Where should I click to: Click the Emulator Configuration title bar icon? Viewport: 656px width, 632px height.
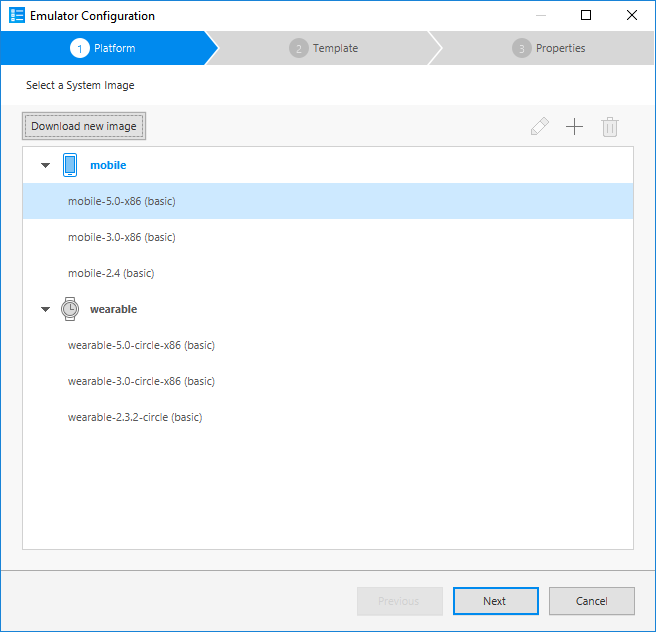16,16
